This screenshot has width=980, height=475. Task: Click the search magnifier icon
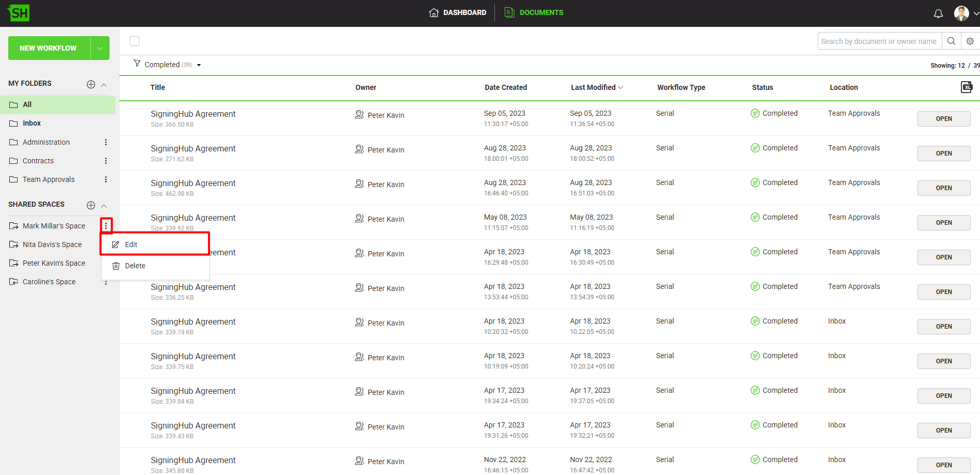pos(951,41)
